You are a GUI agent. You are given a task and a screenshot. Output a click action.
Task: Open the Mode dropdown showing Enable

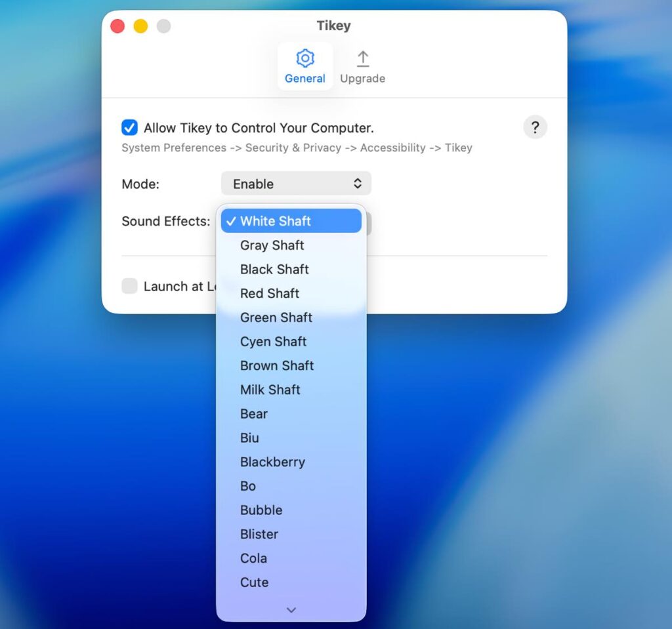click(x=296, y=184)
